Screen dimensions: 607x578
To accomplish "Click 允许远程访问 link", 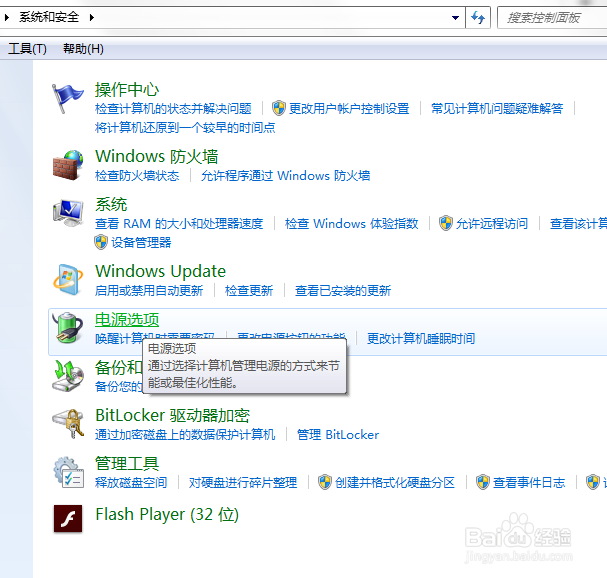I will pos(492,223).
